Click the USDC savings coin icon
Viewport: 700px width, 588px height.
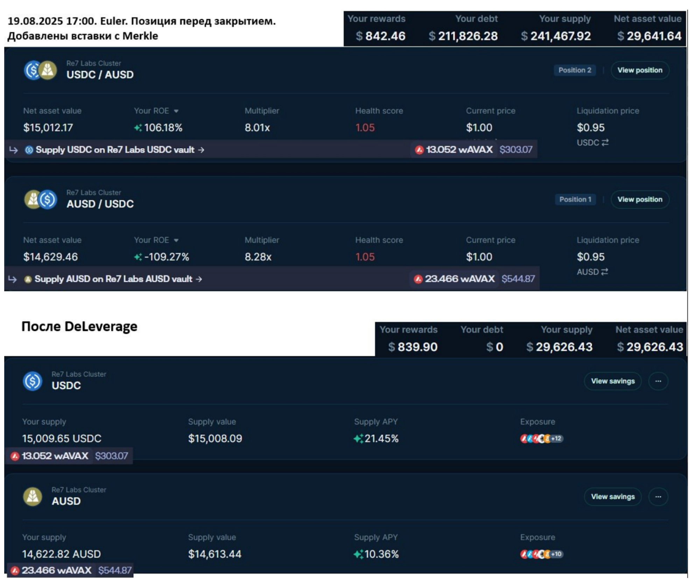(x=33, y=381)
